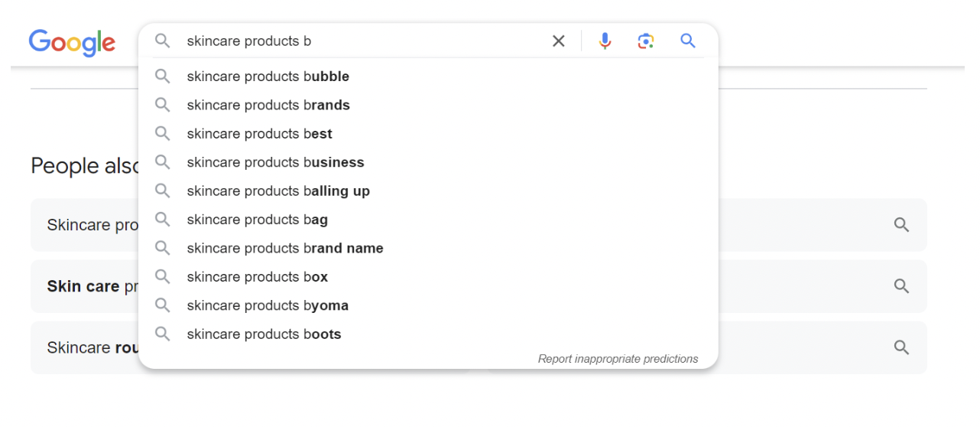Click search icon on second related search card

click(901, 286)
